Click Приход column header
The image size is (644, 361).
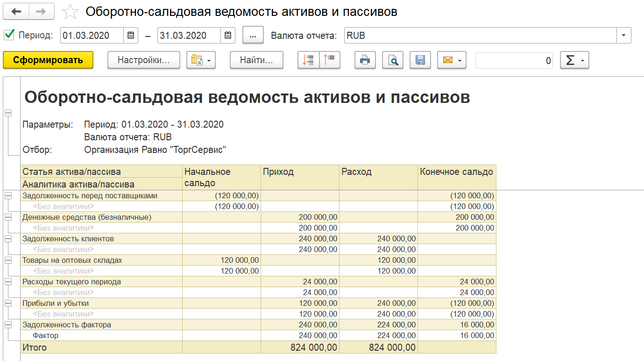click(x=300, y=177)
